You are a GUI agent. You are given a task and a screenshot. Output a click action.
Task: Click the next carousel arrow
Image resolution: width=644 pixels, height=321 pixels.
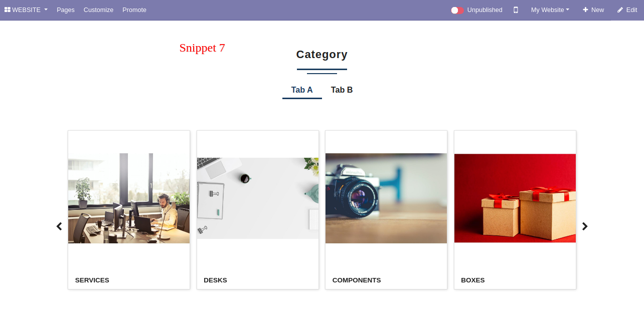(585, 226)
